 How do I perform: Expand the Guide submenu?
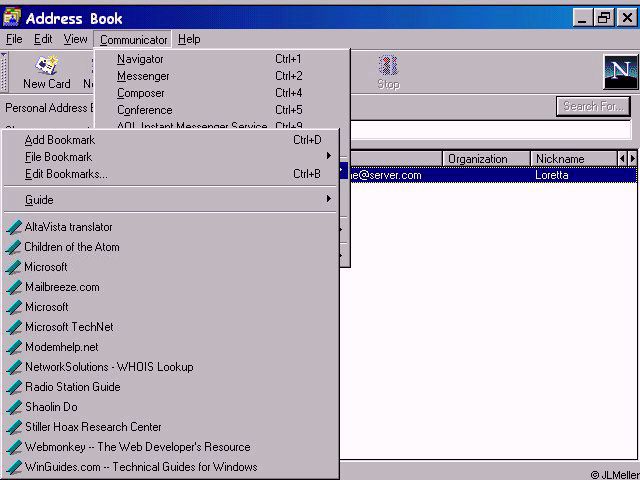pos(171,200)
